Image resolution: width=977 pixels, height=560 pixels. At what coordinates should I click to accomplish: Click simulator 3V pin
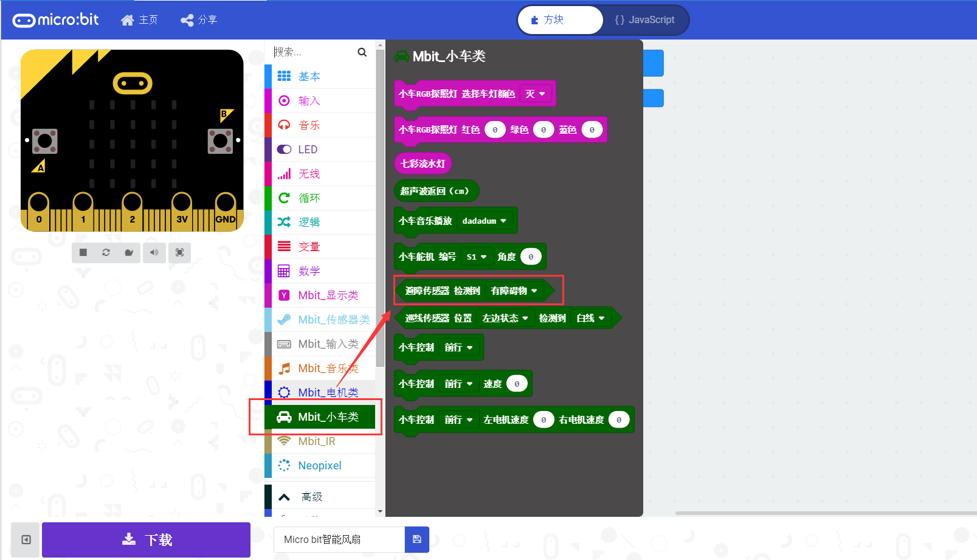(182, 210)
